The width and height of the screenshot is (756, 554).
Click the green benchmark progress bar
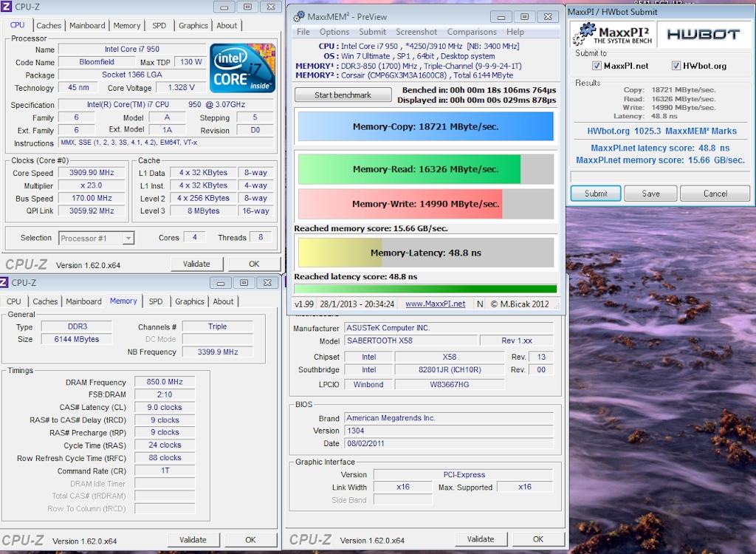pos(425,289)
